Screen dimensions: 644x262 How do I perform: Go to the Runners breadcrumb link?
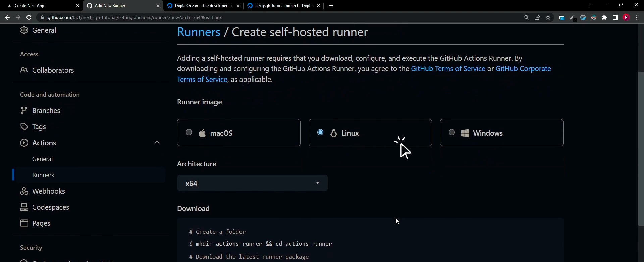click(199, 32)
